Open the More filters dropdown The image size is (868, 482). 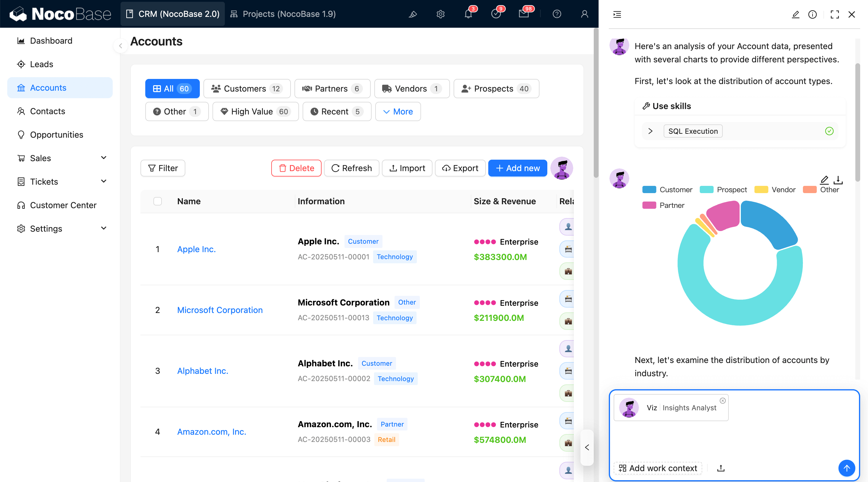398,111
